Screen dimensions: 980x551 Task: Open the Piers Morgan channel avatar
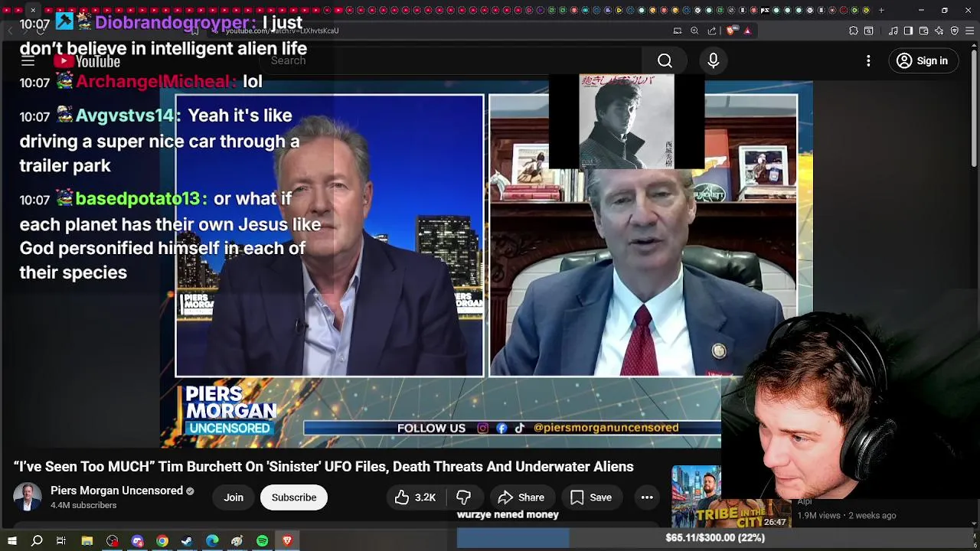pos(28,497)
